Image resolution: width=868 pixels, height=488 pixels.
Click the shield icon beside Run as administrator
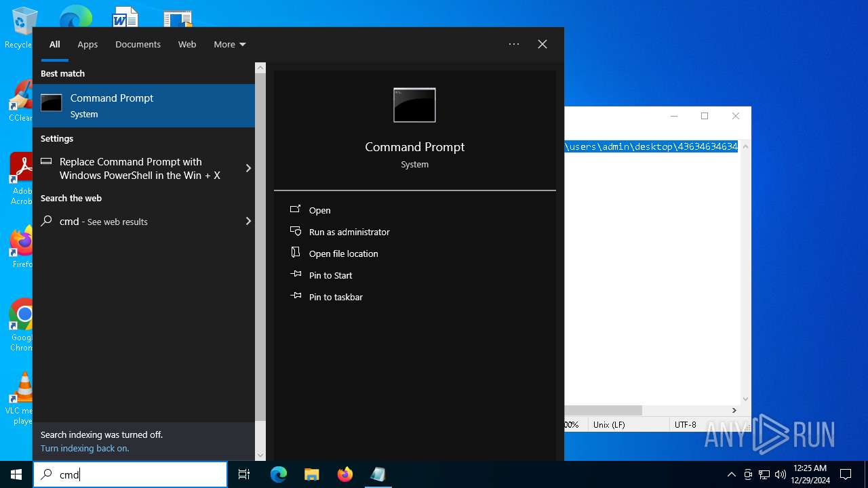(x=296, y=231)
